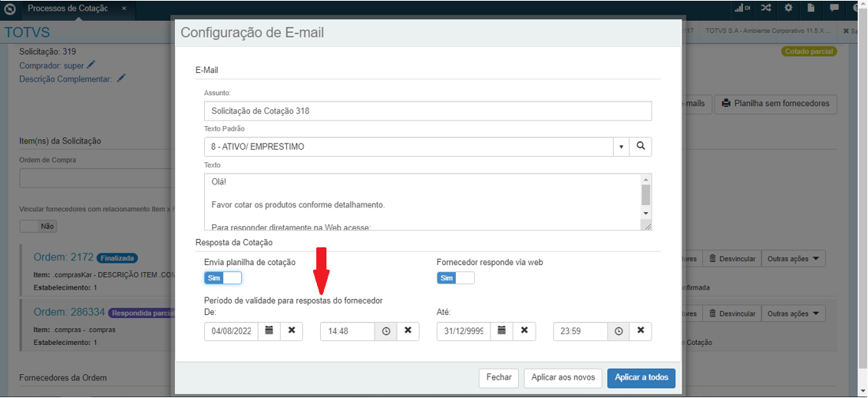Click the Texto area scrollbar down arrow
Screen dimensions: 868x398
click(645, 214)
